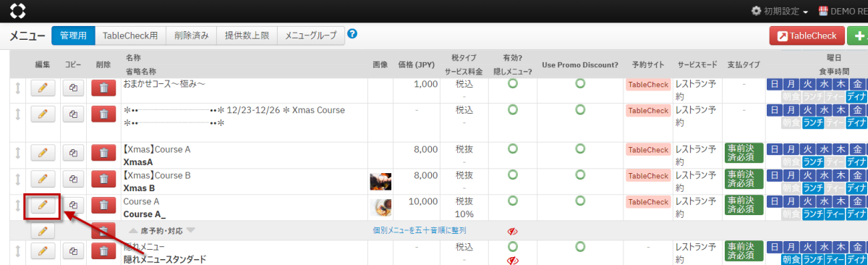
Task: Grab the reorder handle of おまかせコース～極み～ row
Action: [19, 88]
